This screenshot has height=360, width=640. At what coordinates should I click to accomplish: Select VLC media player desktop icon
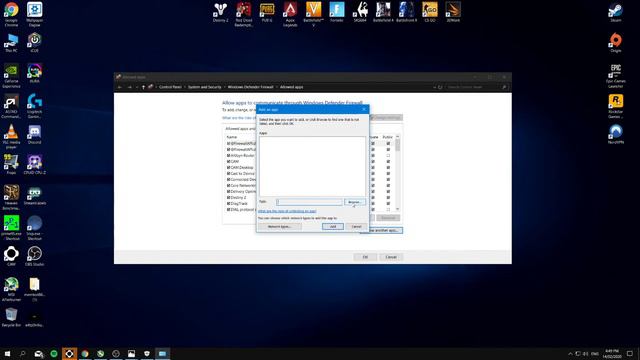(11, 137)
